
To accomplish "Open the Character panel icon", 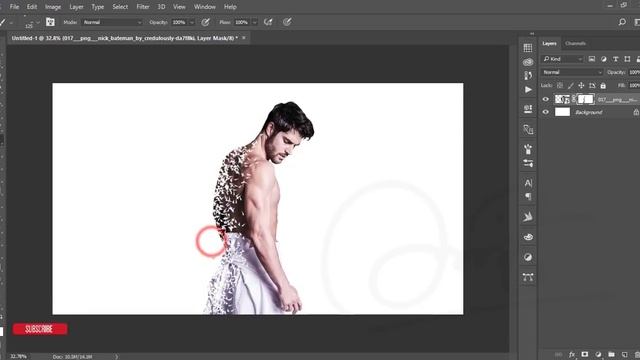I will click(x=528, y=183).
